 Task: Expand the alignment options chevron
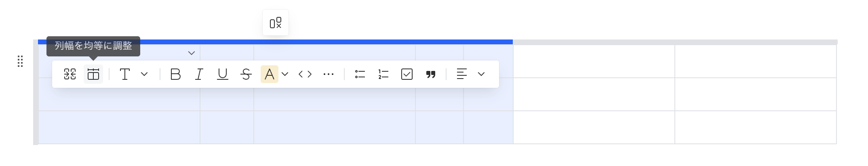pyautogui.click(x=481, y=74)
